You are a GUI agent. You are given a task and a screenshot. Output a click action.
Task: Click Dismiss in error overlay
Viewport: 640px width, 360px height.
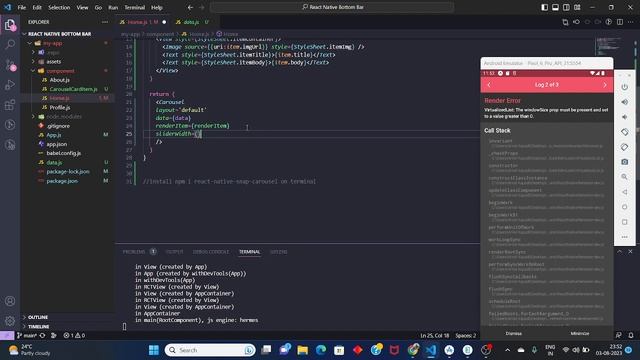[513, 333]
